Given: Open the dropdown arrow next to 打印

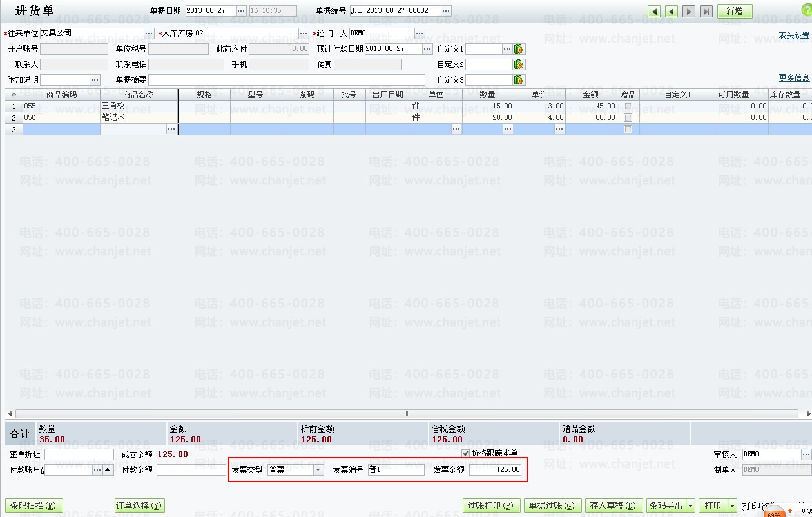Looking at the screenshot, I should point(732,506).
